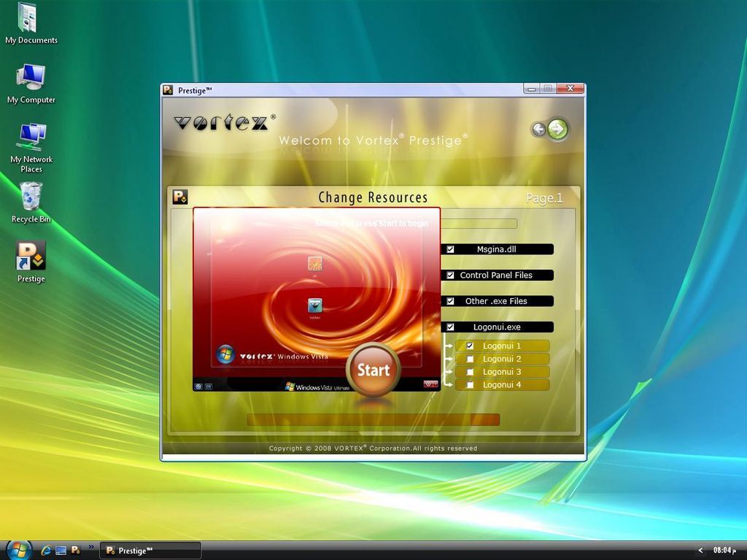Click the Prestige P icon on the Change Resources bar
The width and height of the screenshot is (747, 560).
[x=179, y=196]
